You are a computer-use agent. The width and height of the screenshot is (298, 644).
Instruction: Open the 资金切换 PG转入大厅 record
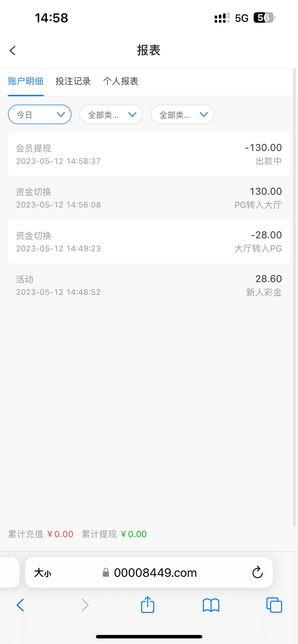coord(149,198)
